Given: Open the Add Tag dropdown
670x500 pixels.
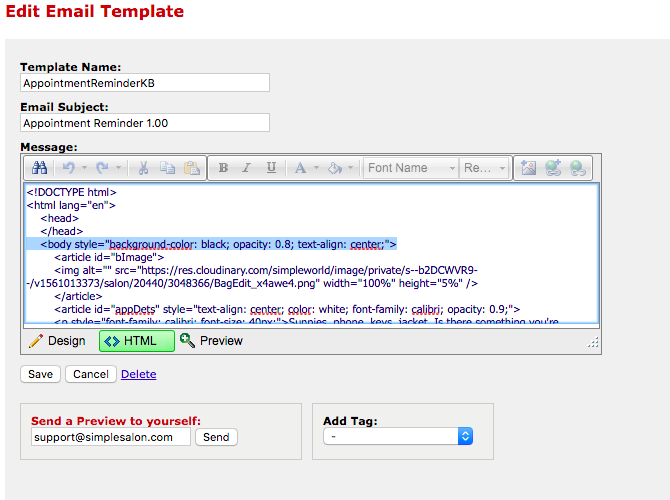Looking at the screenshot, I should tap(398, 436).
